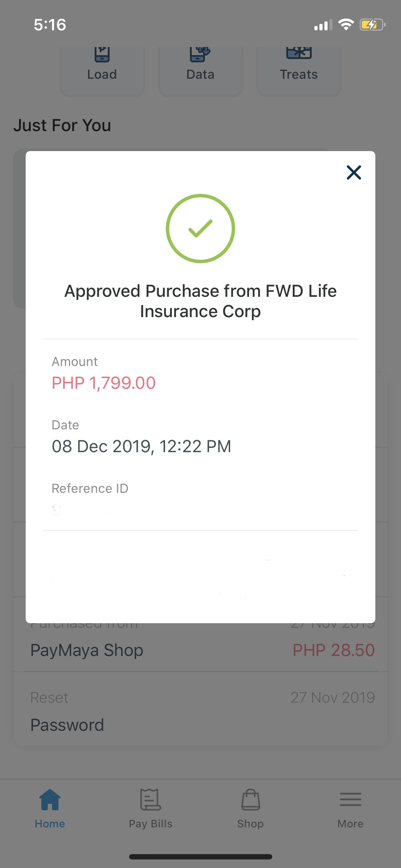Open the More hamburger menu icon
Screen dimensions: 401x868
350,799
